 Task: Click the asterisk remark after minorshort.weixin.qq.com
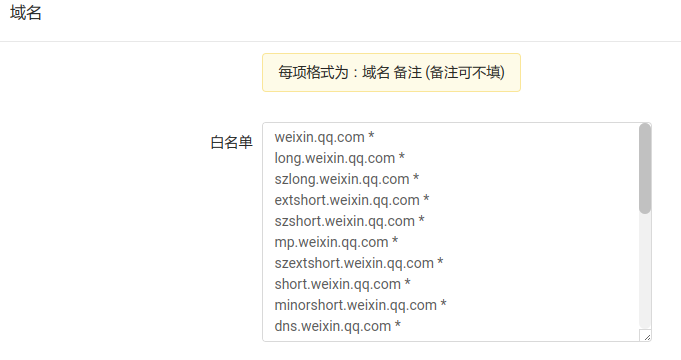(x=443, y=304)
